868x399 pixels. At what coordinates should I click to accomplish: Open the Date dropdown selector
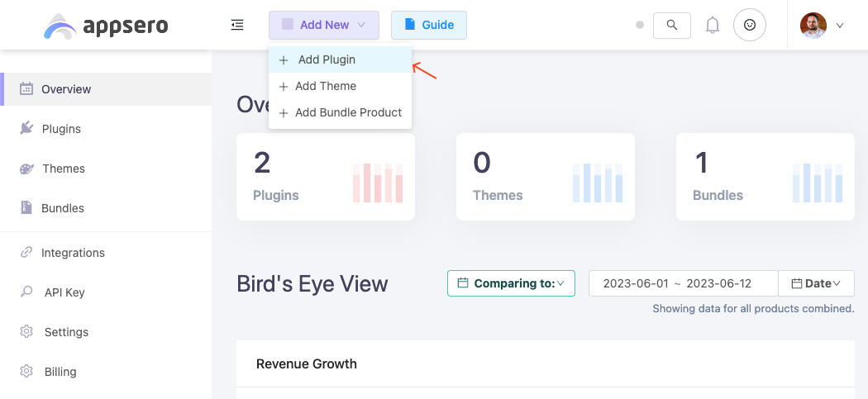click(x=816, y=283)
